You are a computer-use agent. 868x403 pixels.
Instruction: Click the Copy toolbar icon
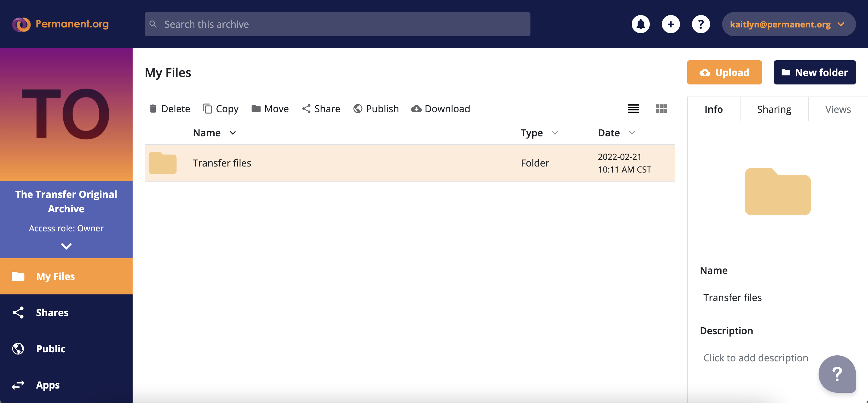tap(208, 109)
